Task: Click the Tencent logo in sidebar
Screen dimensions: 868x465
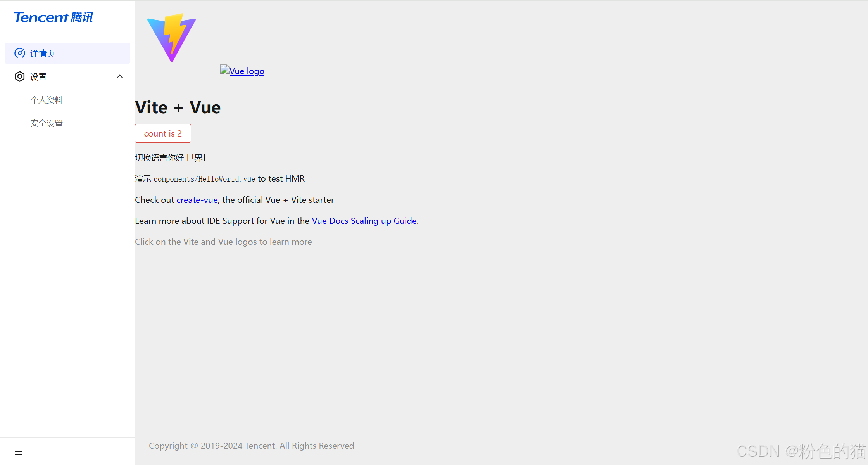Action: [x=53, y=17]
